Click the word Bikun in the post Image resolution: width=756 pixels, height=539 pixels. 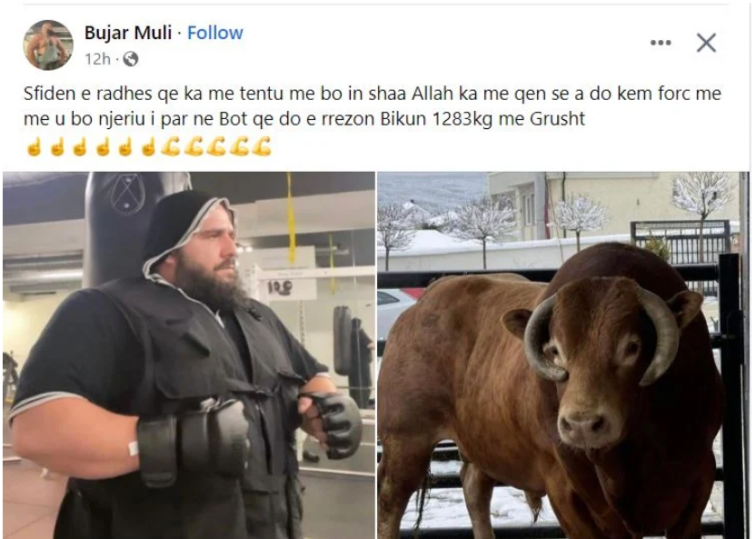pos(403,119)
